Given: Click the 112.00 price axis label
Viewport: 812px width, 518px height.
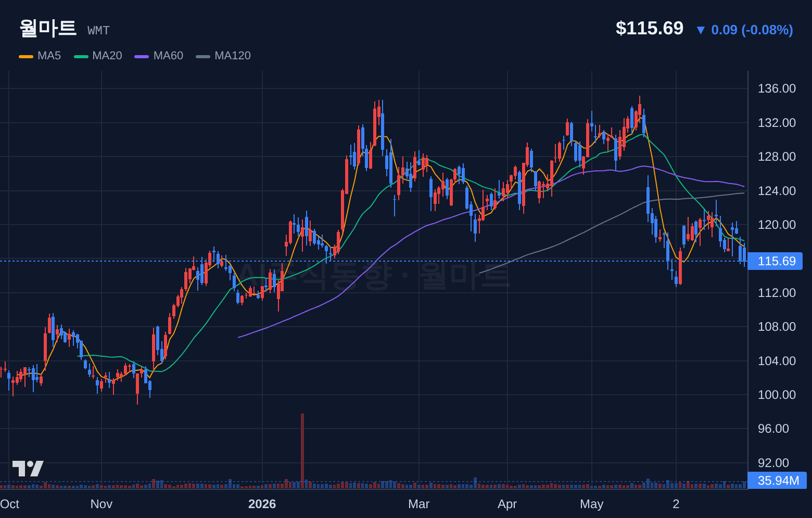Looking at the screenshot, I should (777, 293).
